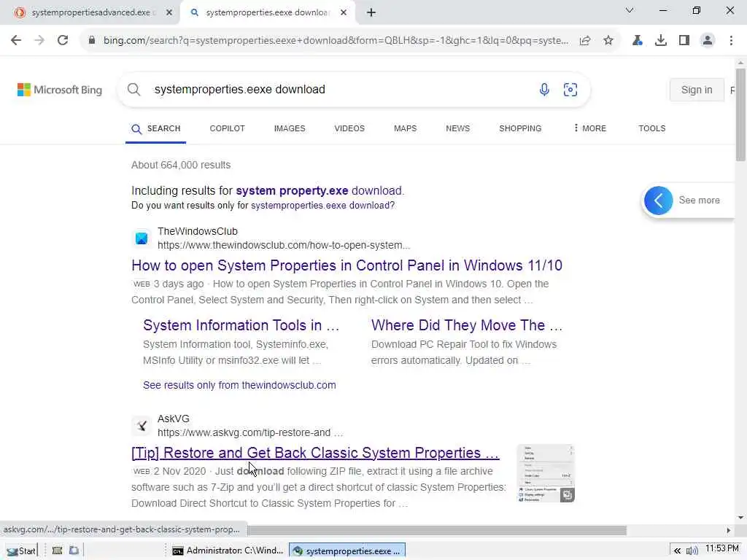Click the vertical scrollbar down arrow
This screenshot has height=560, width=747.
(740, 518)
